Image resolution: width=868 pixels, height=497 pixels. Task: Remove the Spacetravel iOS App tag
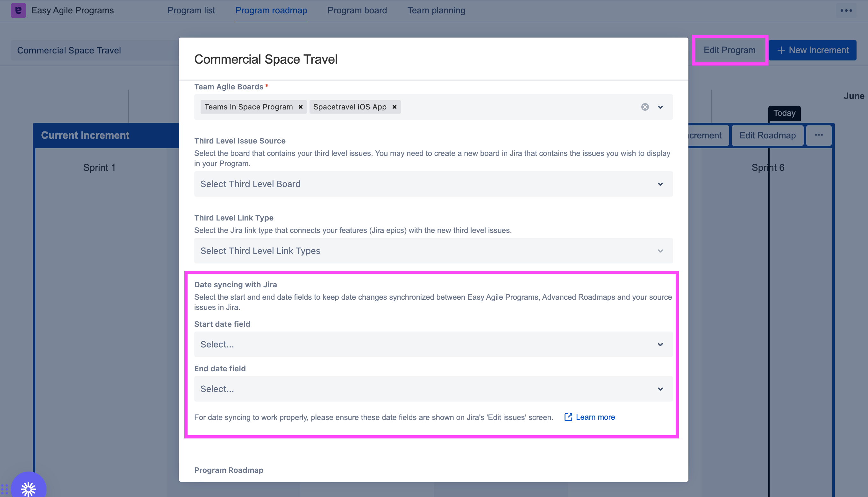394,107
